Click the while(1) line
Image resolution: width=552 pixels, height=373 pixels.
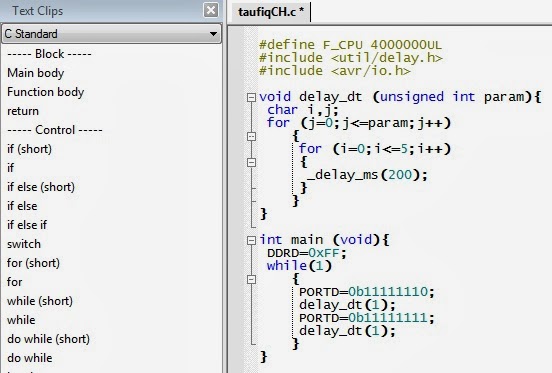pos(299,266)
